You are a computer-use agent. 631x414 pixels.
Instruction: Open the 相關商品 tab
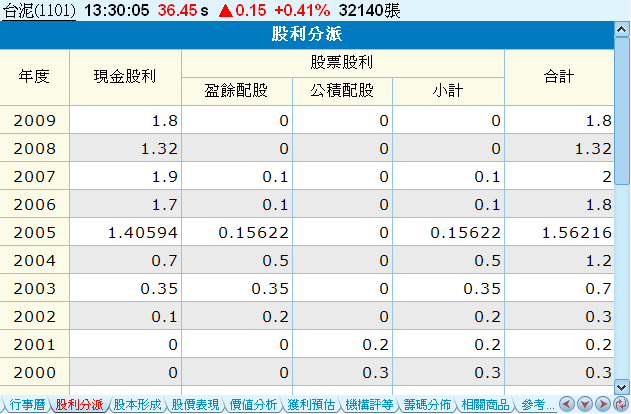485,405
